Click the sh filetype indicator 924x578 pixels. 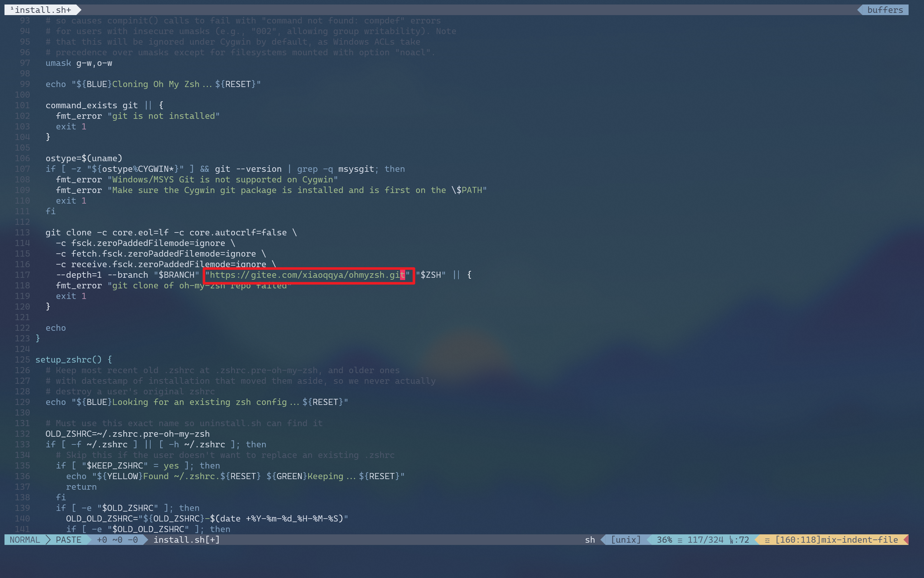point(590,539)
